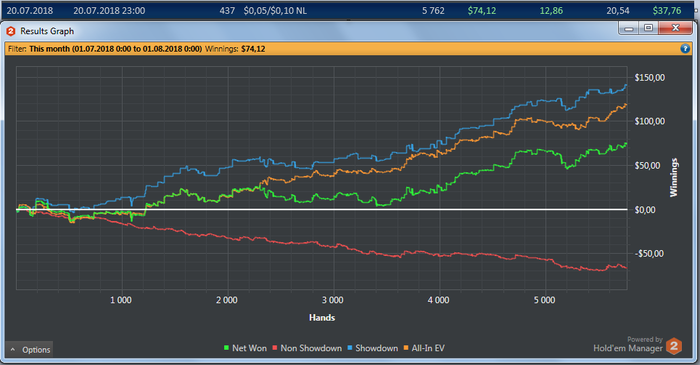Click the Results Graph title text
Screen dimensions: 700x365
(x=47, y=31)
